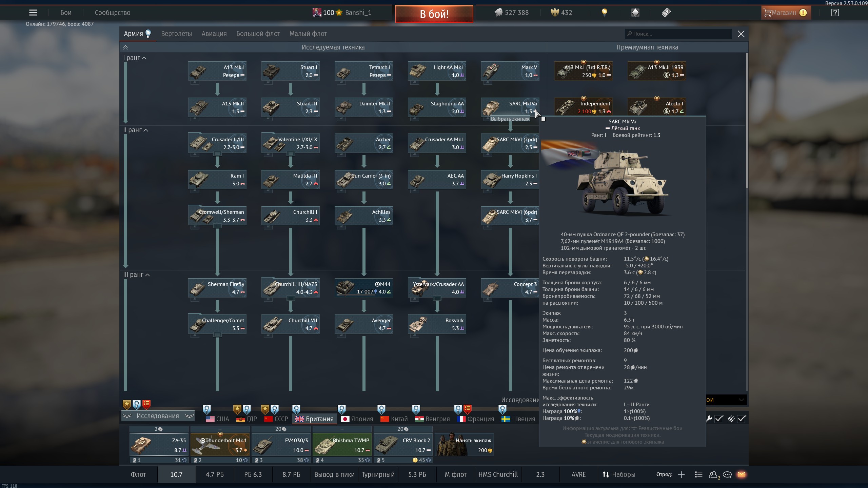Open the hamburger main menu
This screenshot has height=488, width=868.
pyautogui.click(x=33, y=13)
